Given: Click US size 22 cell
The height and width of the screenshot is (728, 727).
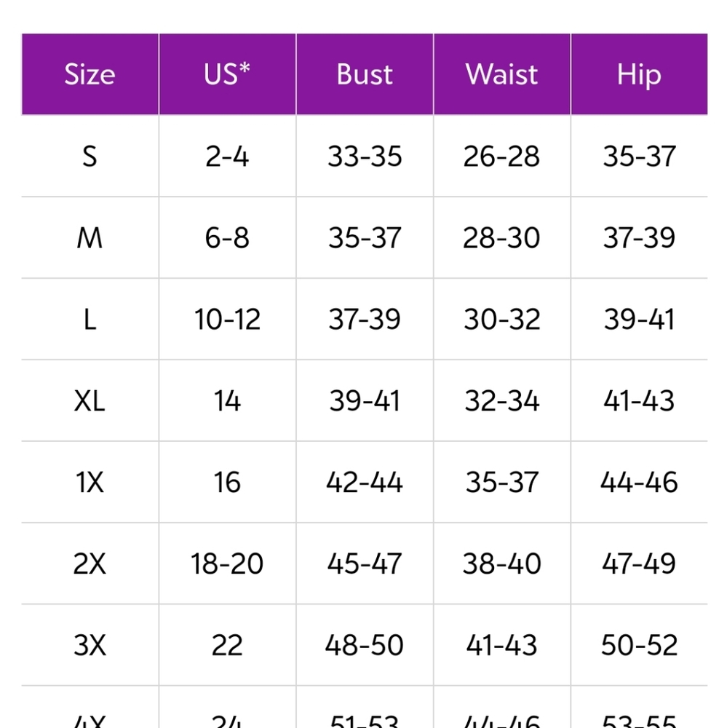Looking at the screenshot, I should click(227, 645).
